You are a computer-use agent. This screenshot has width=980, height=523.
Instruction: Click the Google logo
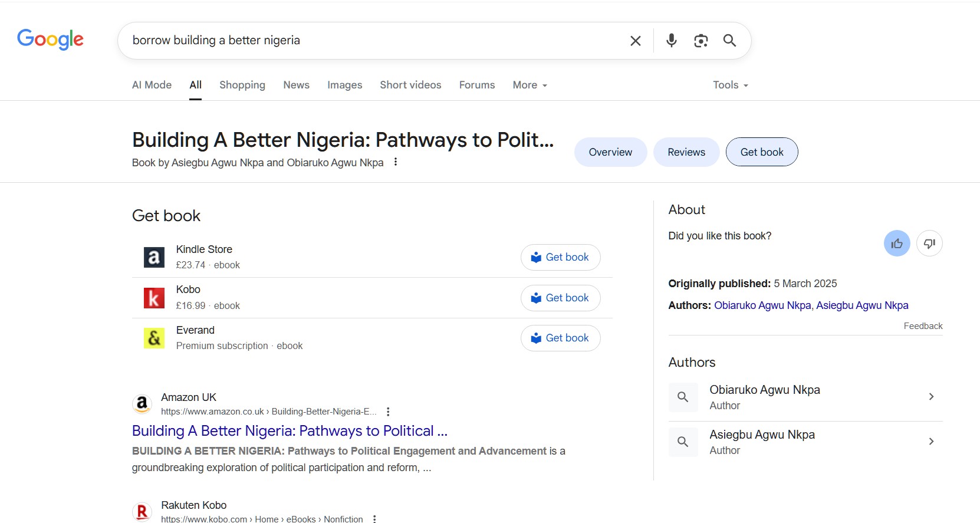(x=50, y=40)
